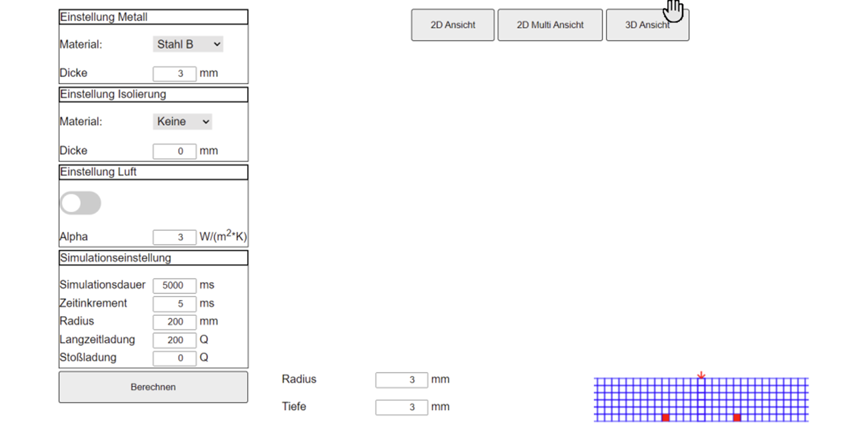Click the simulation Radius field showing 200
This screenshot has width=868, height=434.
click(174, 322)
